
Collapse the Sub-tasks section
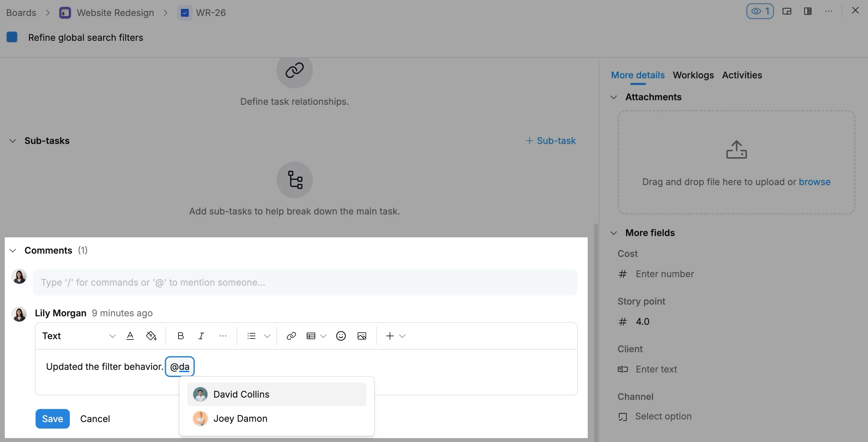tap(13, 141)
